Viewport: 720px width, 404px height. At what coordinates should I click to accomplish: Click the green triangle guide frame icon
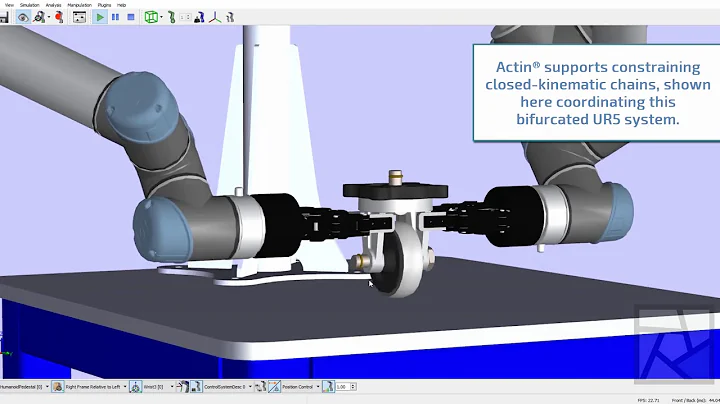coord(135,387)
